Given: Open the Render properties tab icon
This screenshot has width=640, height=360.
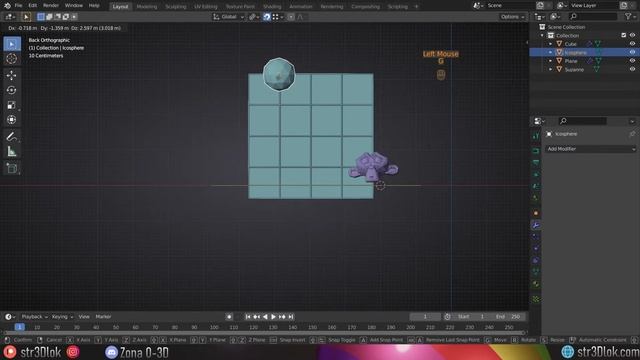Looking at the screenshot, I should tap(536, 151).
